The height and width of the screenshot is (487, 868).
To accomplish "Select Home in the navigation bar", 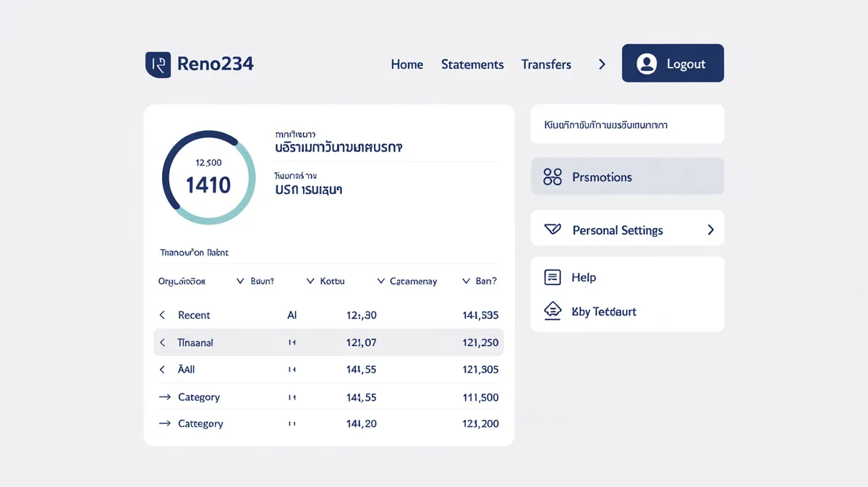I will [407, 64].
